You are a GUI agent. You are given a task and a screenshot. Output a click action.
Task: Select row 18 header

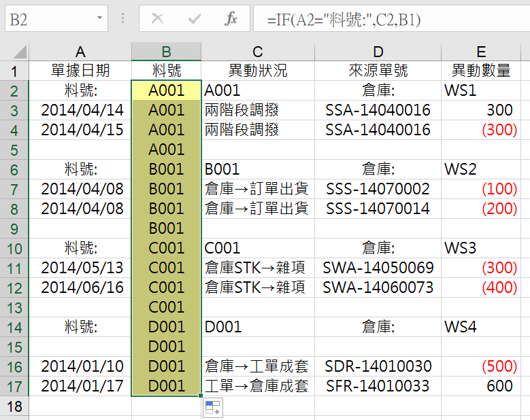click(14, 406)
